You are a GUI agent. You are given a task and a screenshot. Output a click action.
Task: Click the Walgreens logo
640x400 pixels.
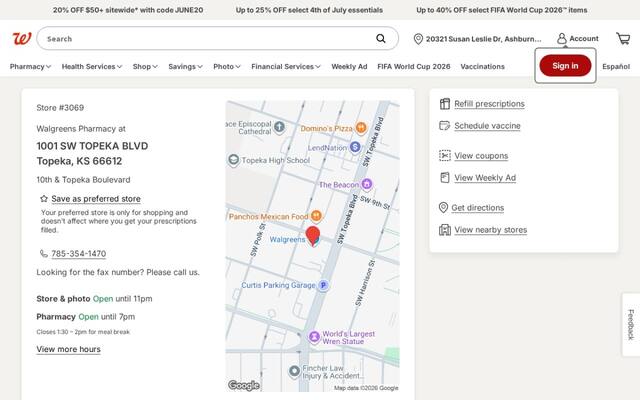pyautogui.click(x=22, y=39)
